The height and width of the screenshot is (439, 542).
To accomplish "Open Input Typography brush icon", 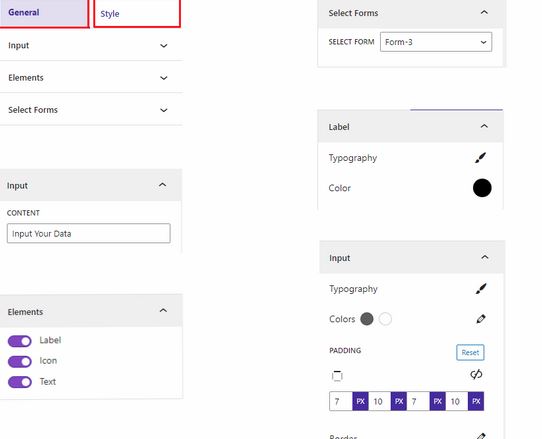I will point(481,289).
